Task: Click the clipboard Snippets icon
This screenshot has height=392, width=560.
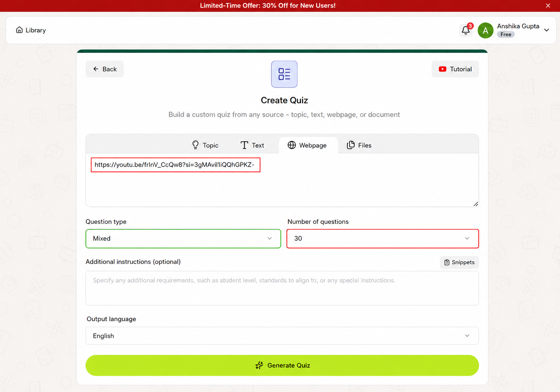Action: 447,262
